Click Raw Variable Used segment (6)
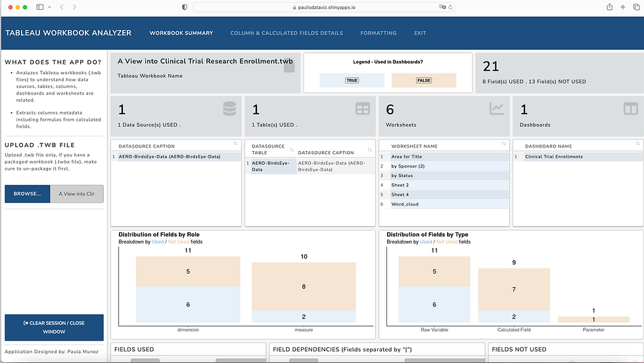644x363 pixels. [434, 305]
